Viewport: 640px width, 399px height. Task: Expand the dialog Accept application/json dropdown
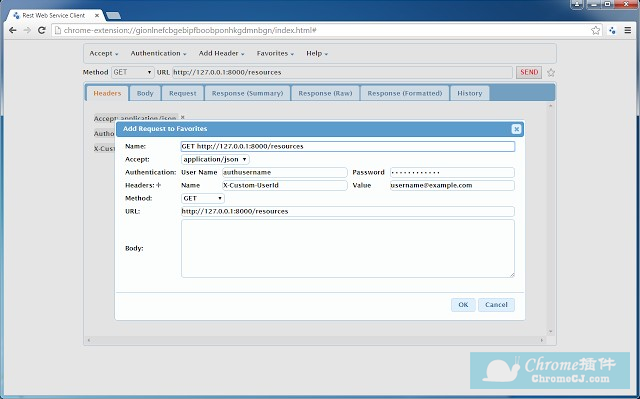click(x=215, y=159)
